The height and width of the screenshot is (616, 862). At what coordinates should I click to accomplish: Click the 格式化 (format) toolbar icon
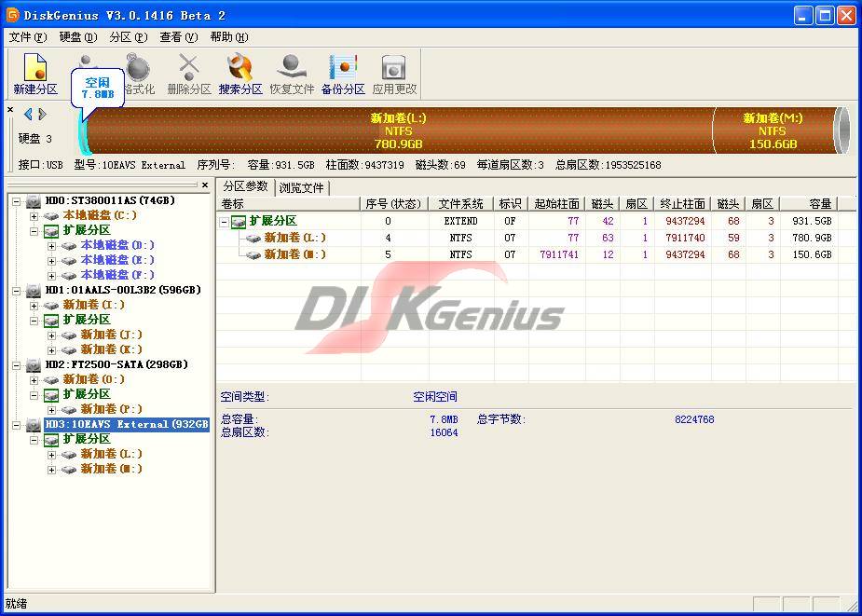coord(137,74)
